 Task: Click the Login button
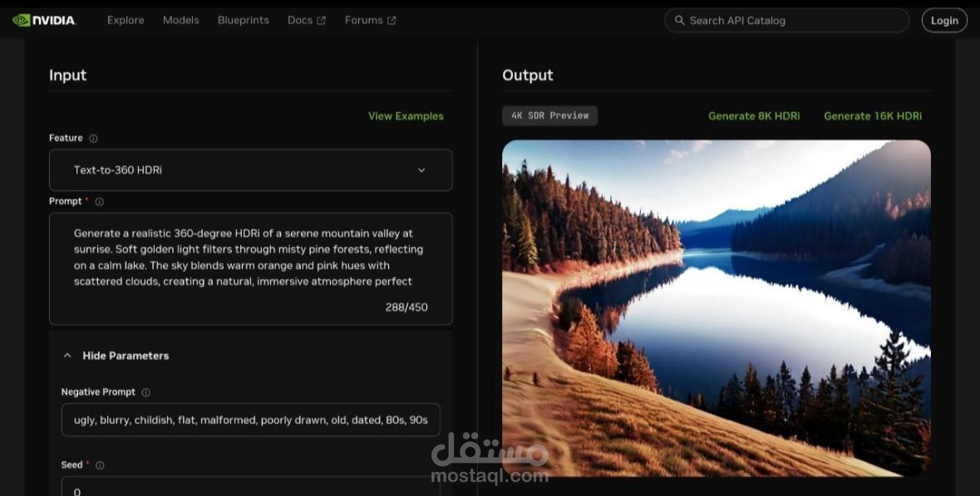click(x=943, y=21)
